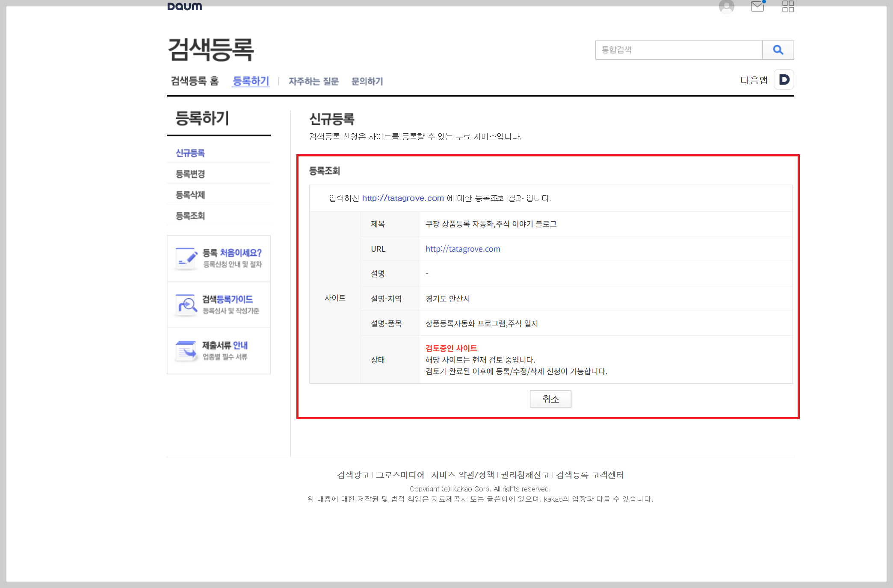
Task: Click the 제출서류 안내 banner icon
Action: [x=186, y=351]
